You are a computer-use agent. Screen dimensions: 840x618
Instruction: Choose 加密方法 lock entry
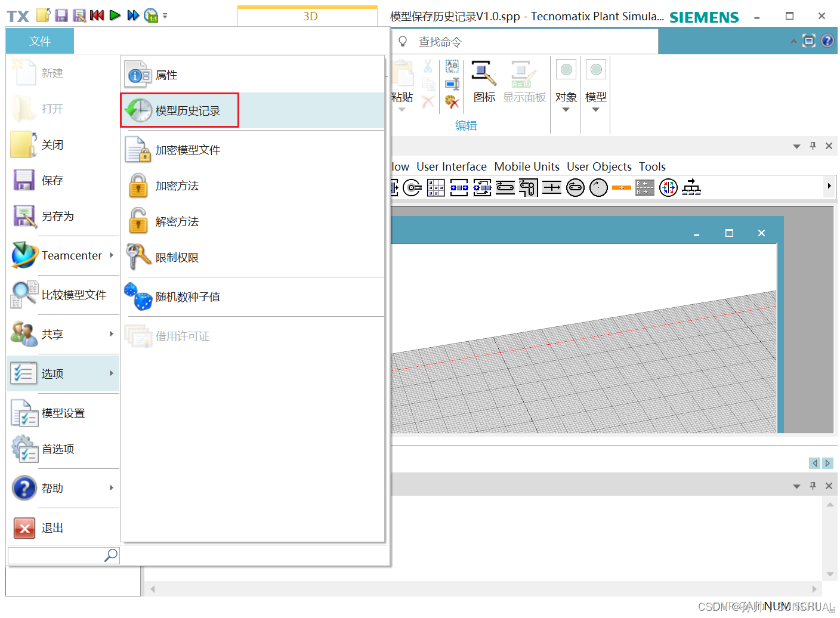[x=252, y=186]
